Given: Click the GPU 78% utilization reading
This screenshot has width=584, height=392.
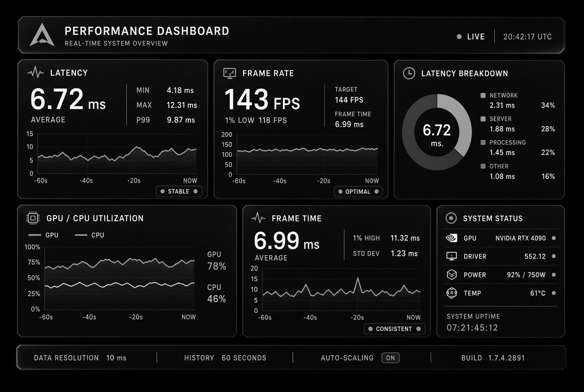Looking at the screenshot, I should point(216,266).
